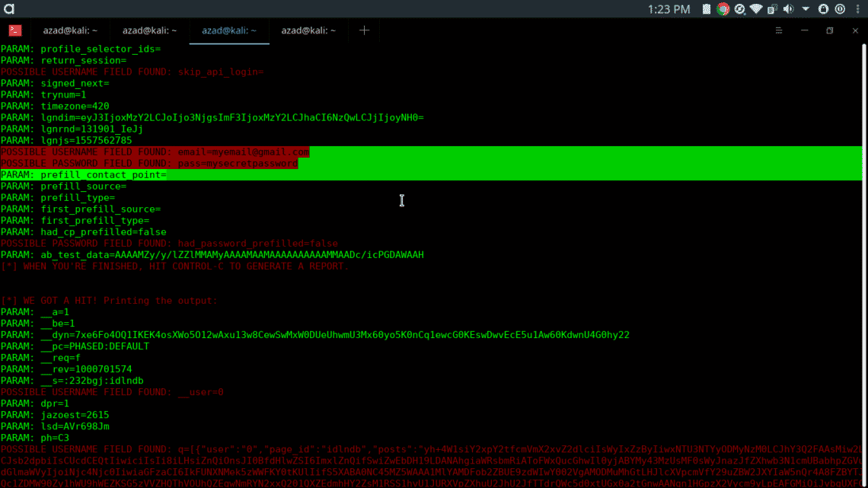
Task: Switch to the first azad@kali tab
Action: pyautogui.click(x=70, y=30)
